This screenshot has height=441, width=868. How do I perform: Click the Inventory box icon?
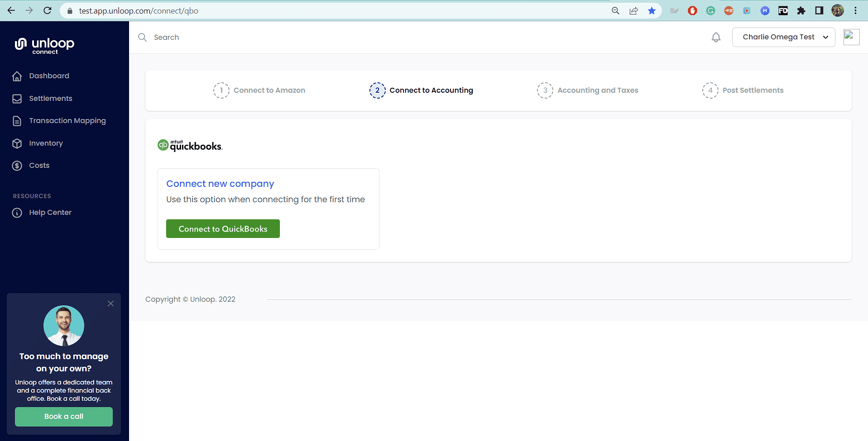(x=17, y=143)
